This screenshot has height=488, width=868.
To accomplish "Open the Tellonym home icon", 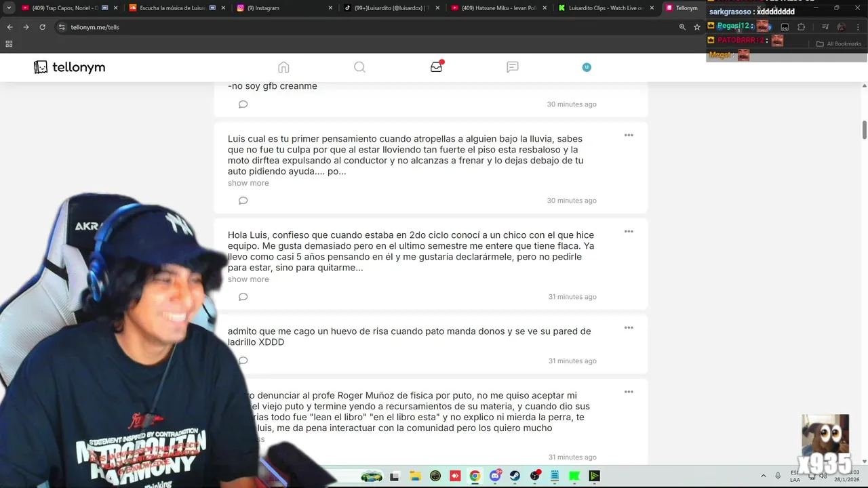I will coord(283,67).
